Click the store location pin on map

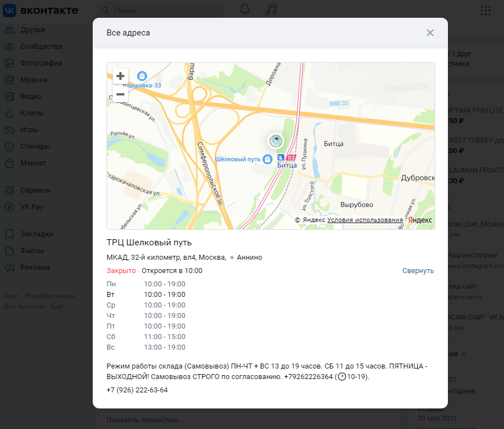click(276, 140)
